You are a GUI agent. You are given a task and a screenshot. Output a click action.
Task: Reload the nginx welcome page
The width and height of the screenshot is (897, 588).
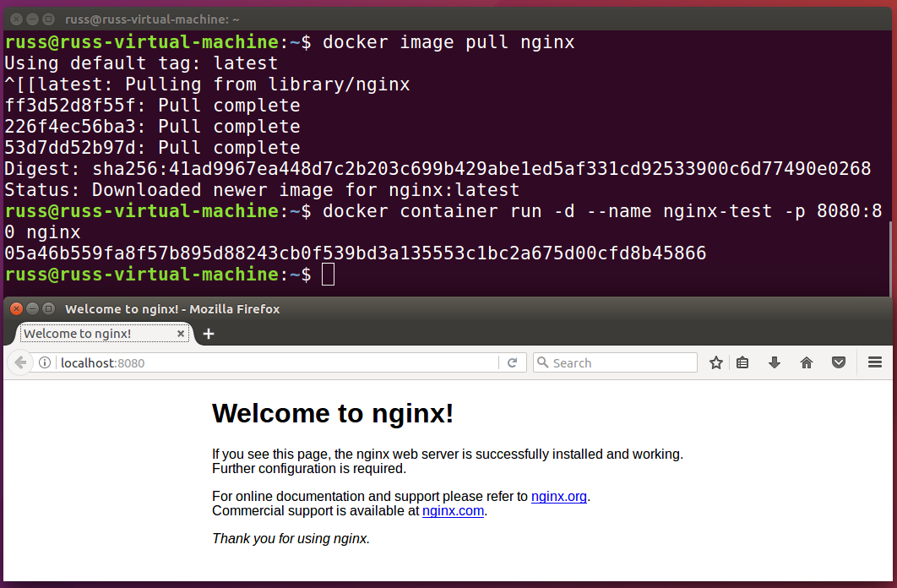pyautogui.click(x=513, y=362)
